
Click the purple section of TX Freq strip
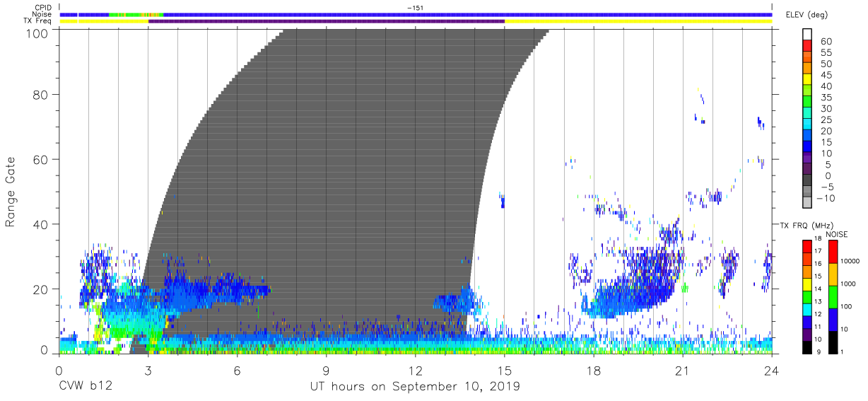click(327, 21)
